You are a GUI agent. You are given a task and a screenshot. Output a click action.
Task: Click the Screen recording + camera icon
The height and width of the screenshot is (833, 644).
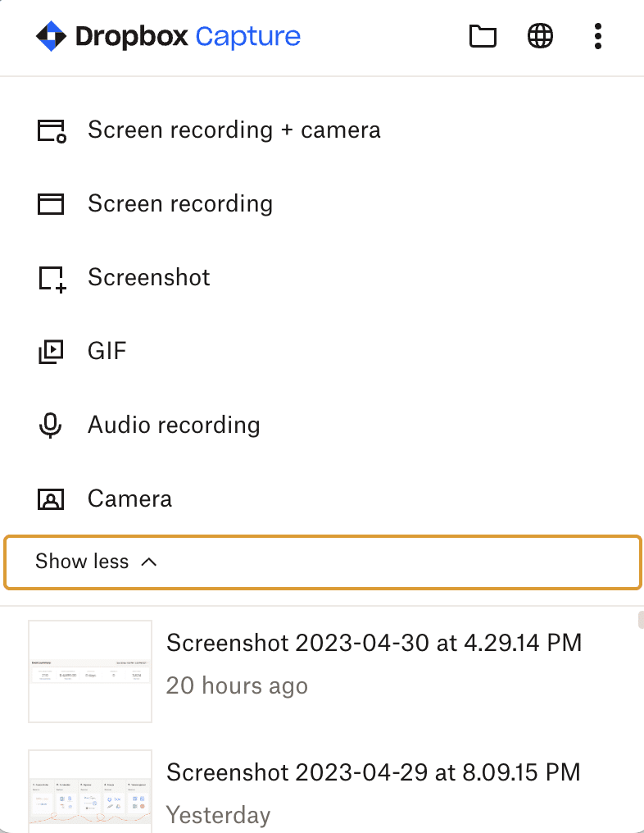point(52,130)
